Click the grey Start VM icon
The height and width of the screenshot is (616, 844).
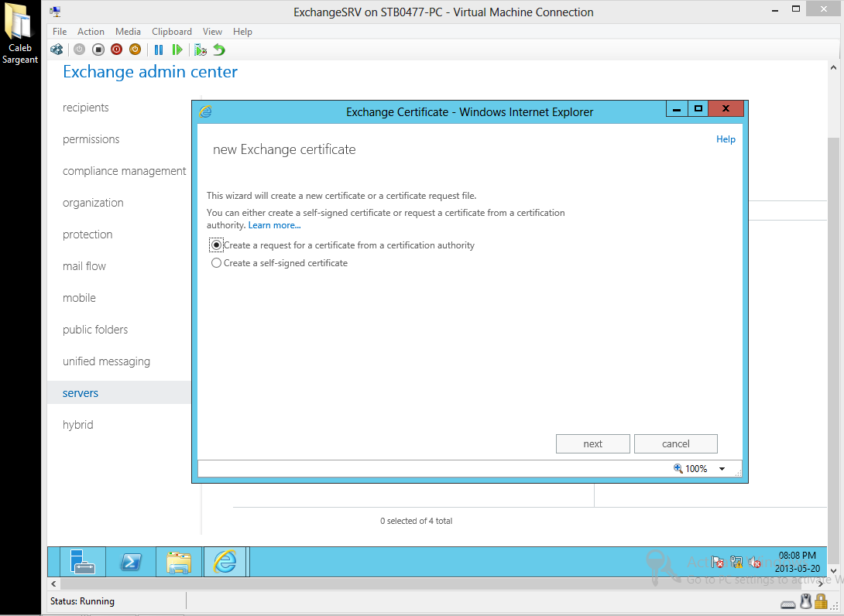pyautogui.click(x=79, y=50)
